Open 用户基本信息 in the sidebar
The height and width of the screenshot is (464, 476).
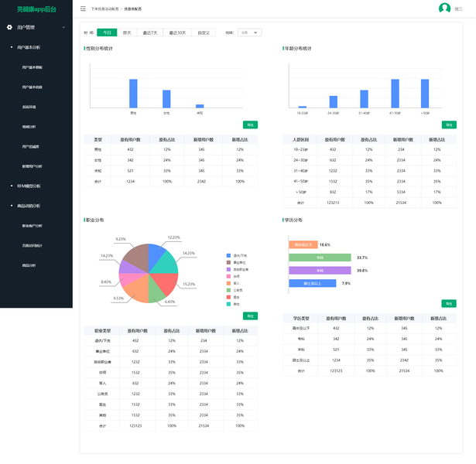pos(33,87)
